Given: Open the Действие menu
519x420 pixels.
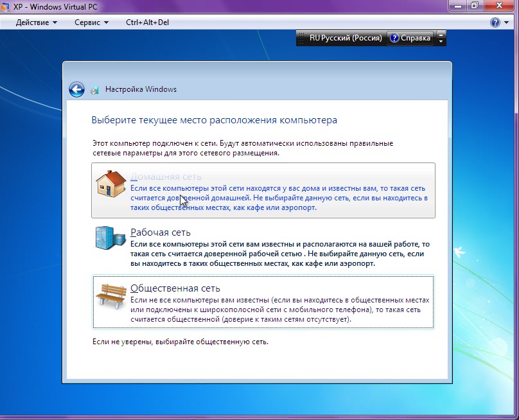Looking at the screenshot, I should [37, 22].
